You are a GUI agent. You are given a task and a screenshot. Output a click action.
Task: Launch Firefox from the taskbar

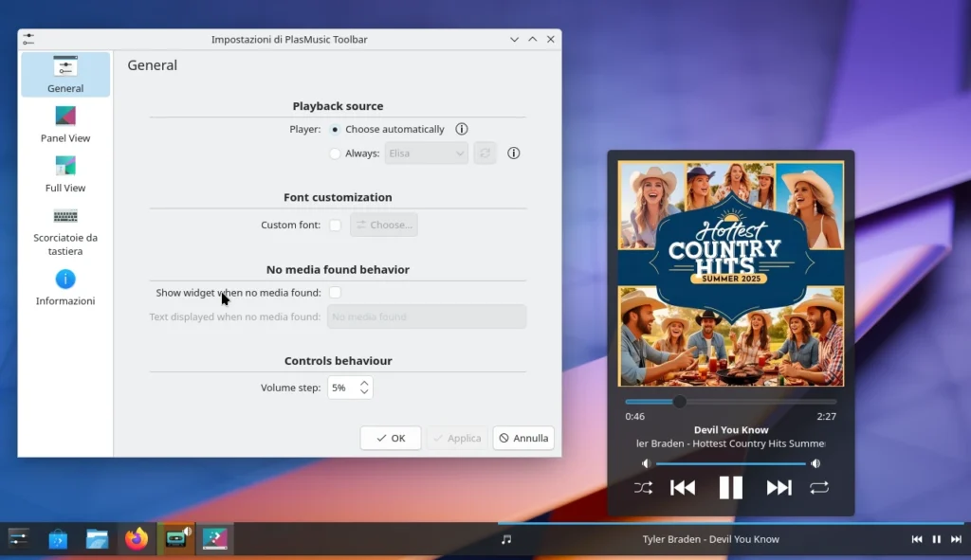pos(136,538)
